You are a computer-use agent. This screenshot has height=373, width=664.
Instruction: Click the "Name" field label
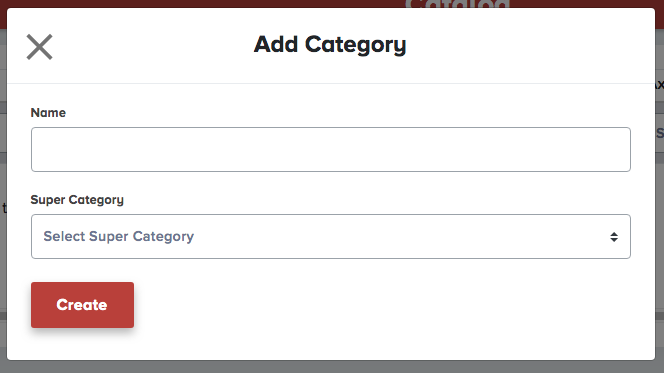(x=48, y=113)
